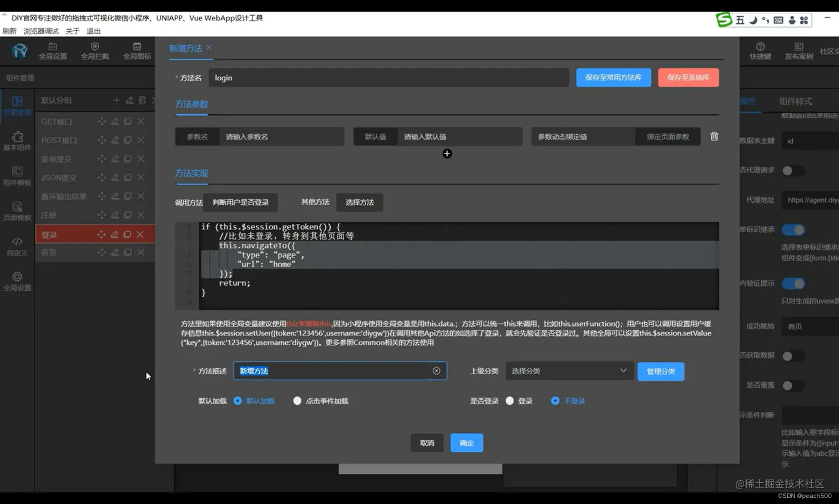Viewport: 839px width, 504px height.
Task: Delete the 登录 page row
Action: 140,235
